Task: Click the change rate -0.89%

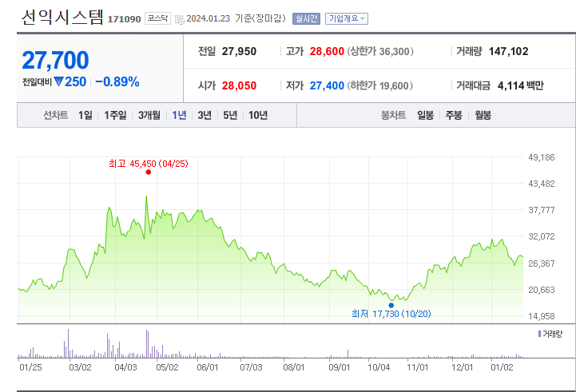Action: [117, 82]
